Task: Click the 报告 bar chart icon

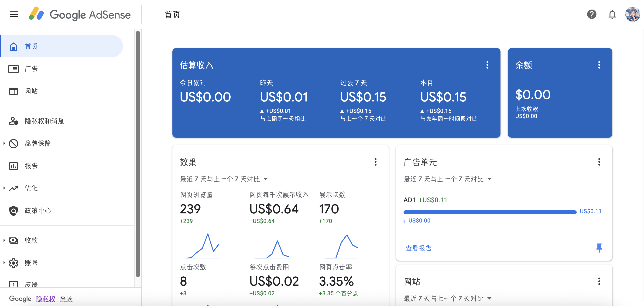Action: tap(14, 166)
